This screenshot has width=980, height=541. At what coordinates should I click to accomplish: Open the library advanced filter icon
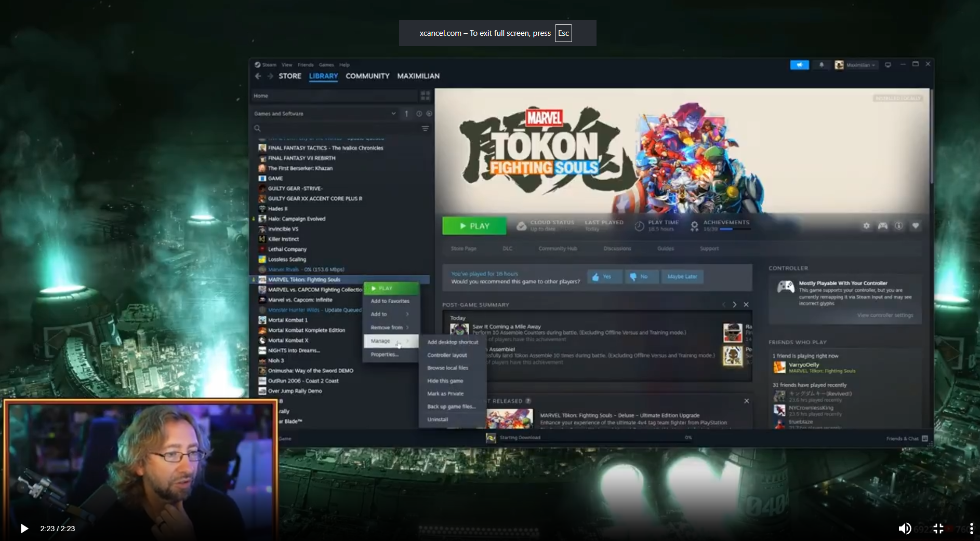425,128
